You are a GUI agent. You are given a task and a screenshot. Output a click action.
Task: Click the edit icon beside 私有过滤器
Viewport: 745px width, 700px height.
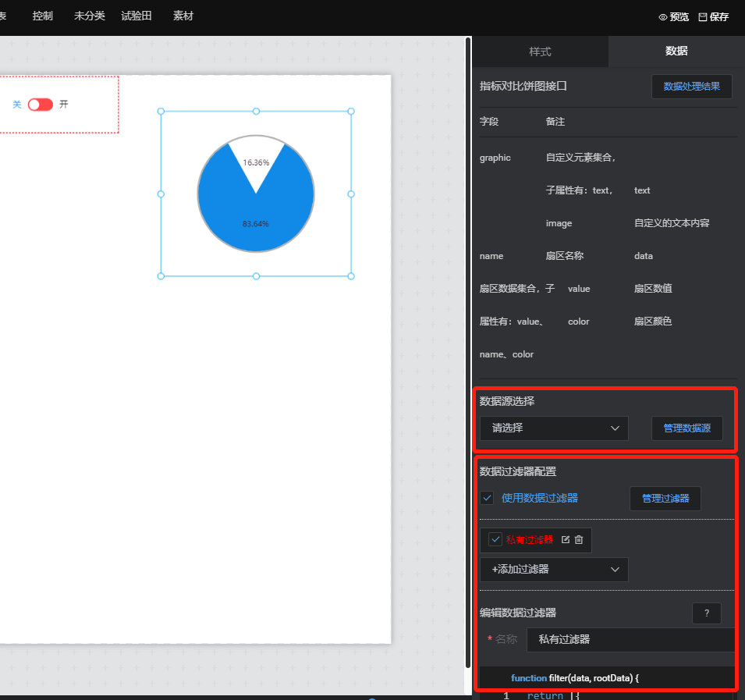pos(566,540)
